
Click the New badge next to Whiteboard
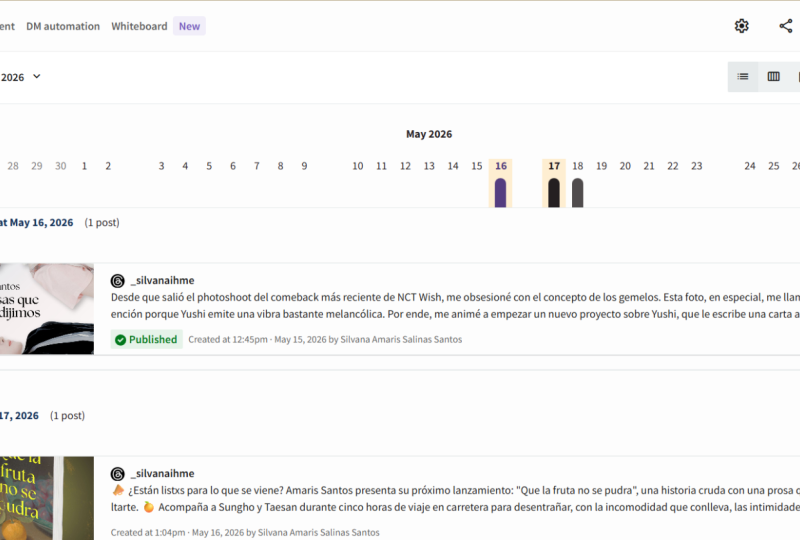(x=189, y=26)
